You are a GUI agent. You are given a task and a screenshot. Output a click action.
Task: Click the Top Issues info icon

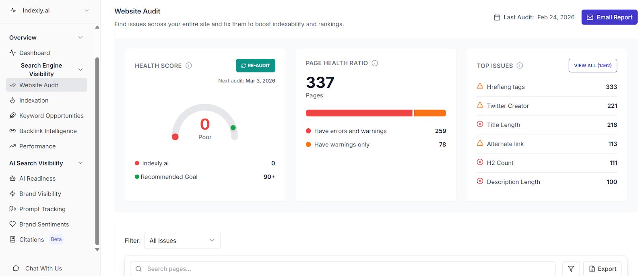click(520, 66)
